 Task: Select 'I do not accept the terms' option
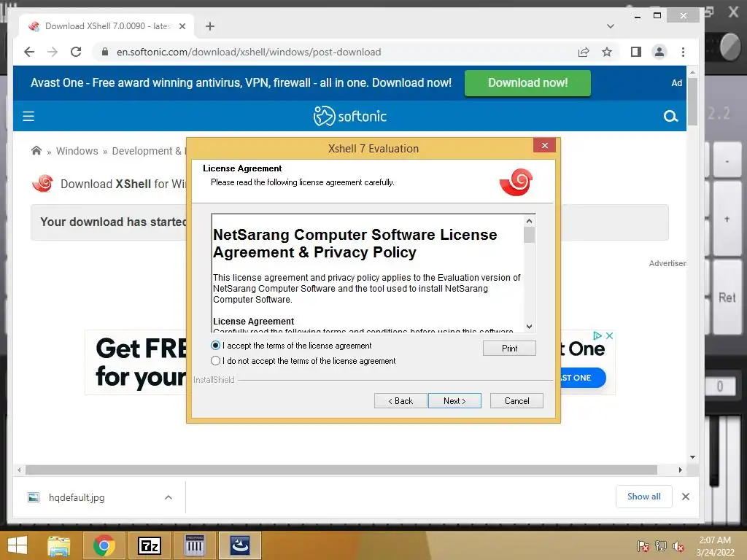coord(215,360)
